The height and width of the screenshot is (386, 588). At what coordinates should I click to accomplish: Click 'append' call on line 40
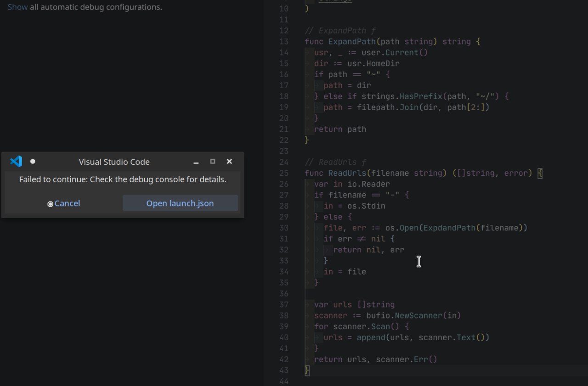[371, 338]
